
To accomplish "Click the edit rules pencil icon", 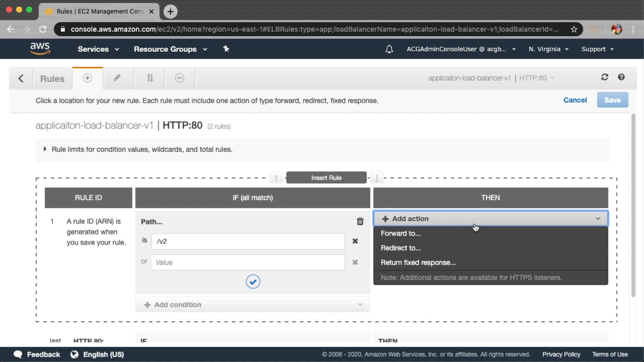I will click(x=117, y=78).
